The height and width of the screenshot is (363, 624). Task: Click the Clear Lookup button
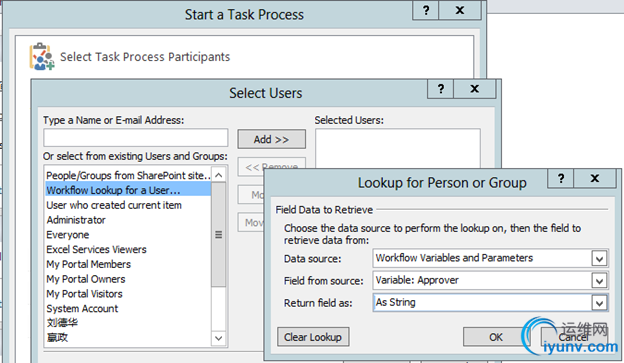click(x=313, y=337)
